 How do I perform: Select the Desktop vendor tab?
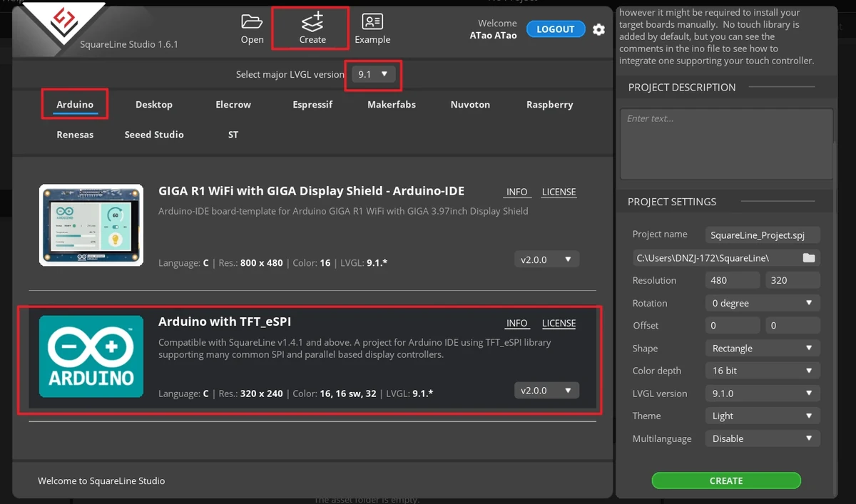coord(154,104)
